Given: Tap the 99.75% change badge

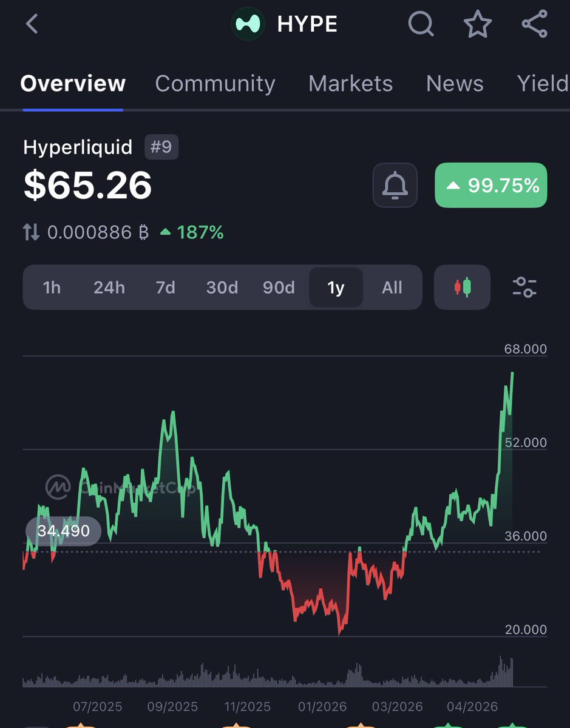Looking at the screenshot, I should (x=491, y=185).
